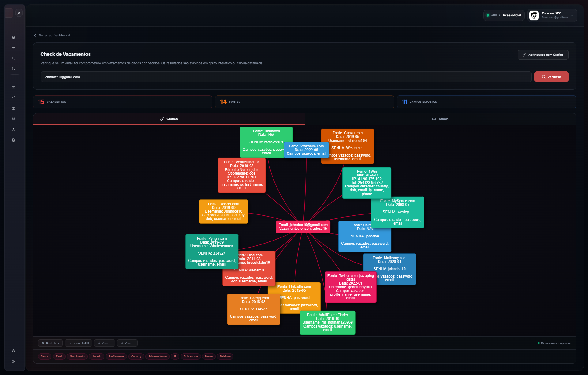Screen dimensions: 588x375
Task: Click the Centralizar graph button
Action: click(x=50, y=343)
